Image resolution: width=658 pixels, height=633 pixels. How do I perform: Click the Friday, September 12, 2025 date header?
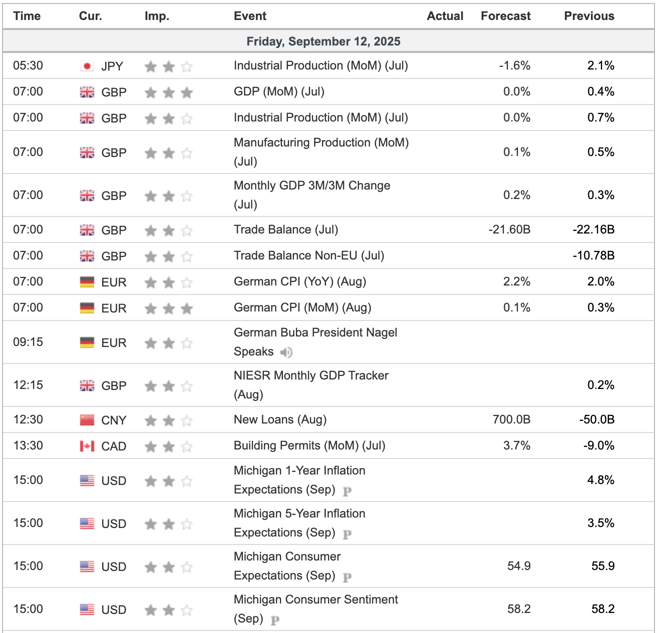(x=323, y=41)
